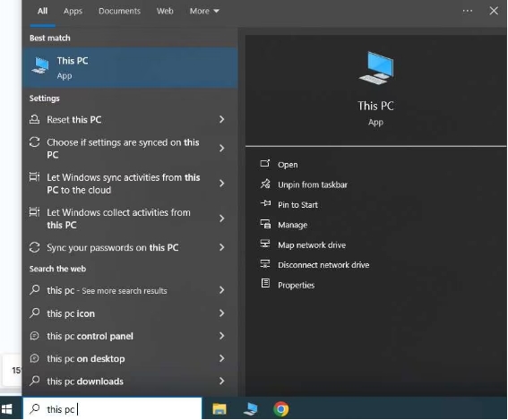
Task: Click icon beside Let Windows sync activities
Action: coord(34,176)
